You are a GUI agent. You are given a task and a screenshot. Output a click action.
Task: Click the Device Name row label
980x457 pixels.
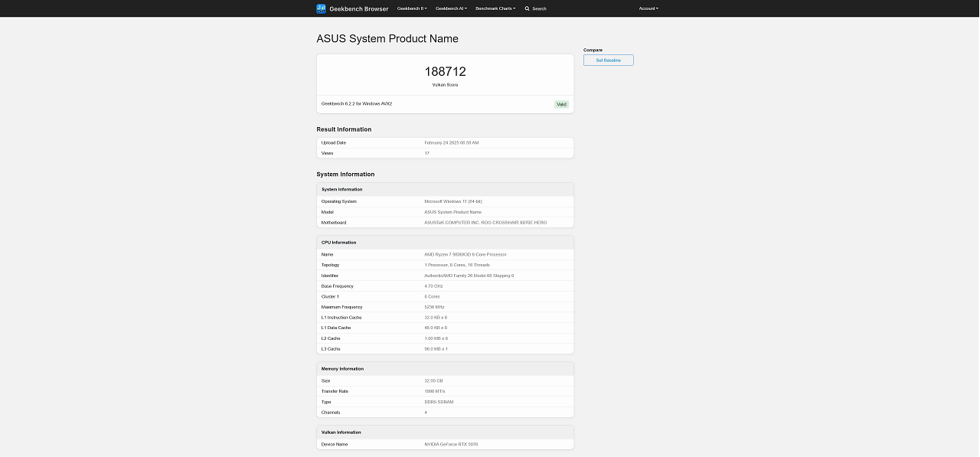[334, 444]
